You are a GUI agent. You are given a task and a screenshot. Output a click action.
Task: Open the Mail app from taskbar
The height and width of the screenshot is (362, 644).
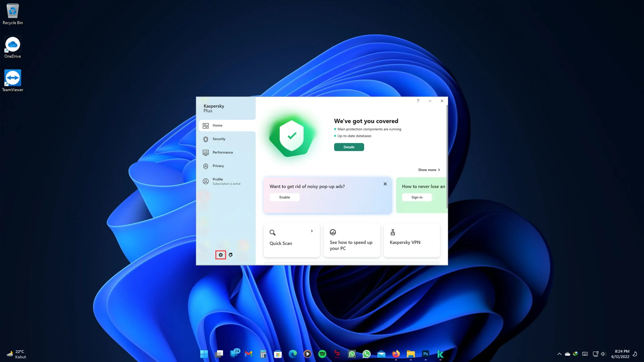pos(381,354)
